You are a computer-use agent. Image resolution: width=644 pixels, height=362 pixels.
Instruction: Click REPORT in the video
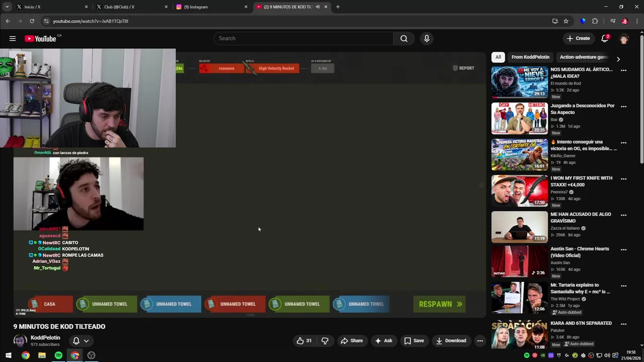[463, 68]
